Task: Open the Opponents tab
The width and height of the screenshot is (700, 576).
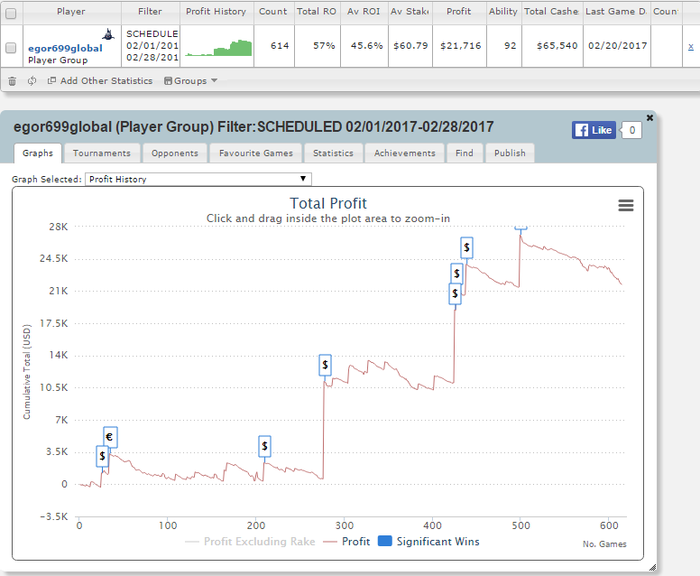Action: [x=175, y=153]
